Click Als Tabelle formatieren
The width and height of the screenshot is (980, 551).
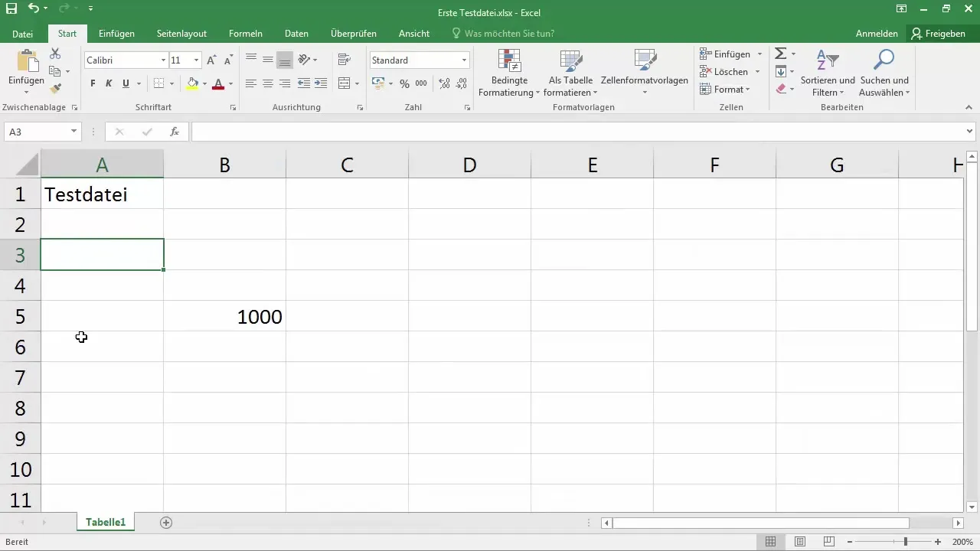(570, 73)
